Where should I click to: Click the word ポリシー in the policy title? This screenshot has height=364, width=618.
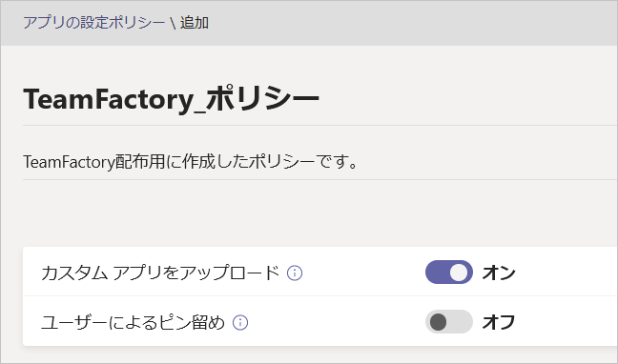pos(262,98)
